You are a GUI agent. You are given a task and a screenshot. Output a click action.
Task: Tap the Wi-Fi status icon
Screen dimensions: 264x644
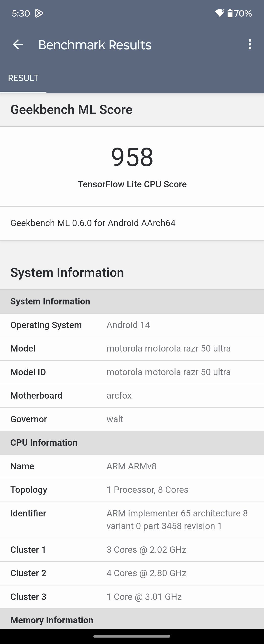(220, 13)
